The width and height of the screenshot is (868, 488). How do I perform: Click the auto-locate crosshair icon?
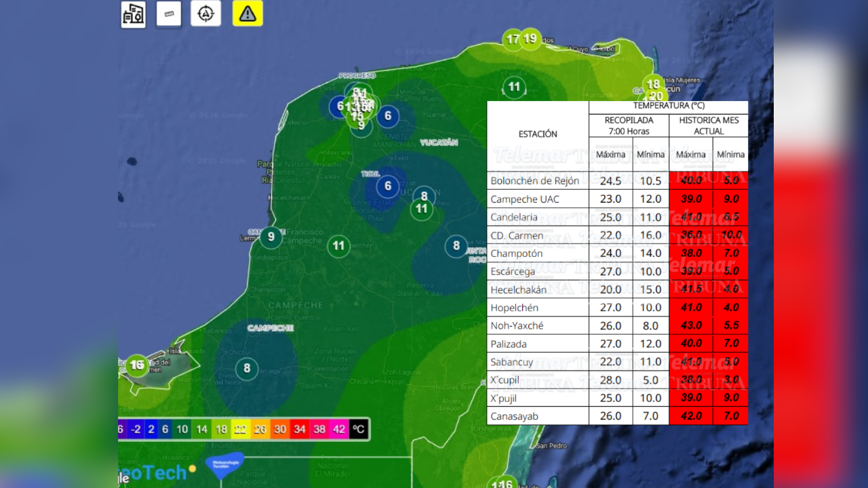205,14
